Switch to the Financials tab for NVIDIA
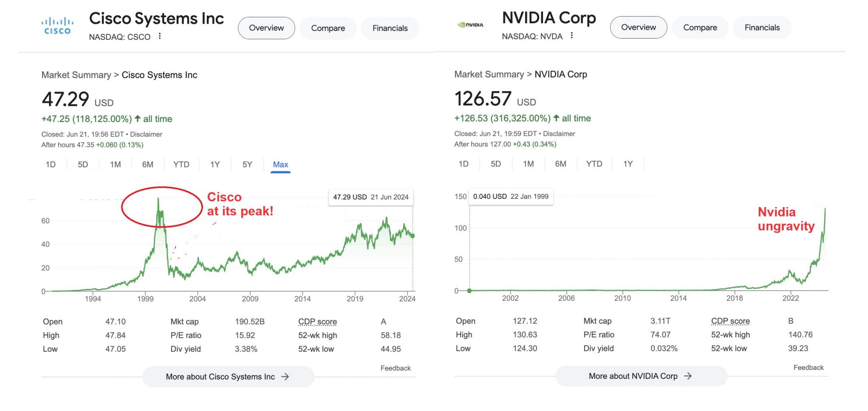Viewport: 868px width, 411px height. [762, 27]
